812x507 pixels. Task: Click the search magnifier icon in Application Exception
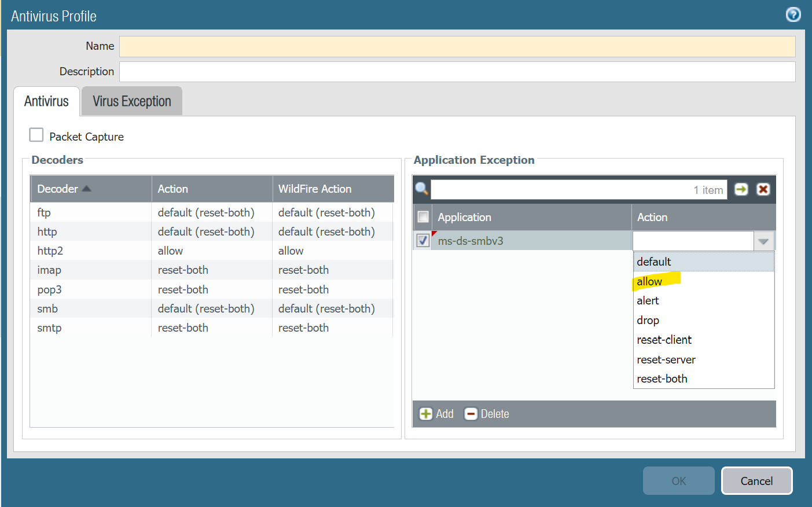(422, 189)
